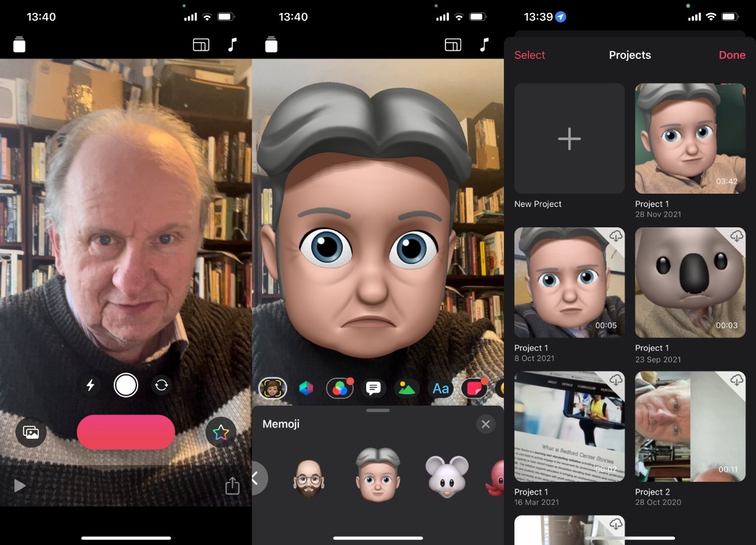Create a New Project with the plus tile
The height and width of the screenshot is (545, 756).
pos(569,139)
